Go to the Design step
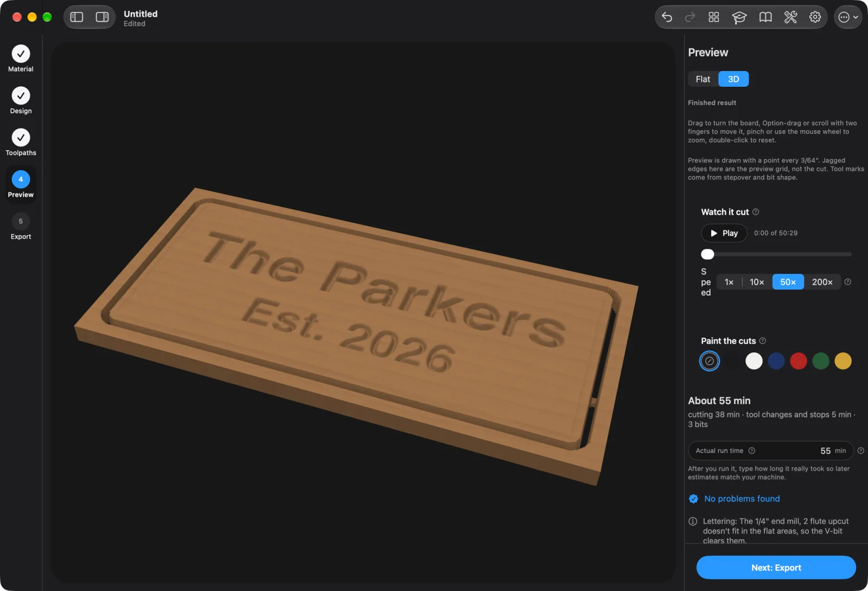This screenshot has height=591, width=868. pos(21,100)
